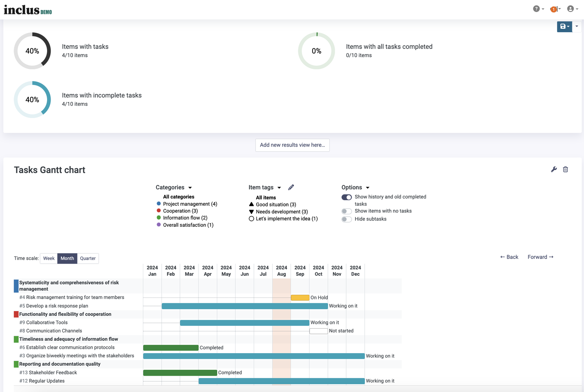Select task #12 Regular Updates

pyautogui.click(x=42, y=381)
